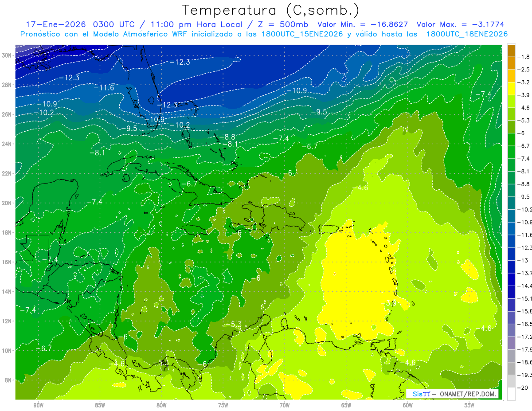The width and height of the screenshot is (532, 411).
Task: Click the 14N latitude axis label
Action: 7,292
